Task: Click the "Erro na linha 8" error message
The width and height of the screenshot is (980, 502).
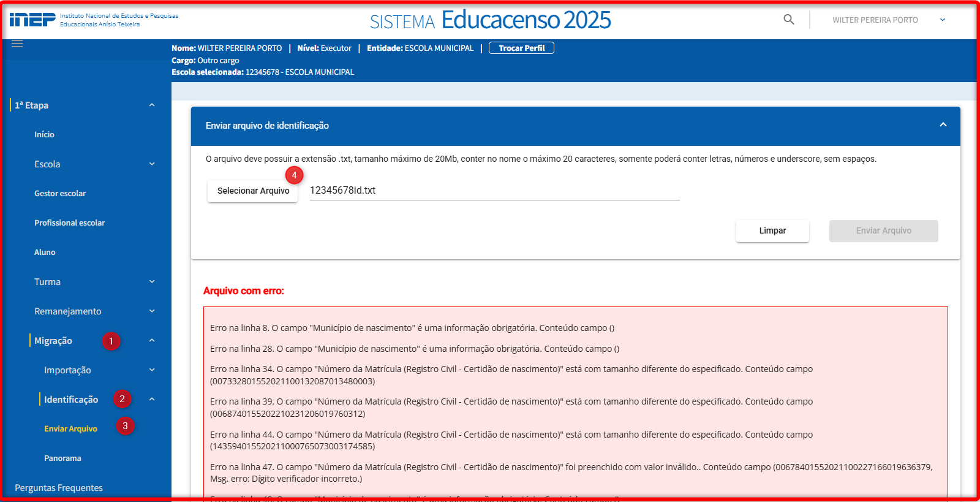Action: (412, 328)
